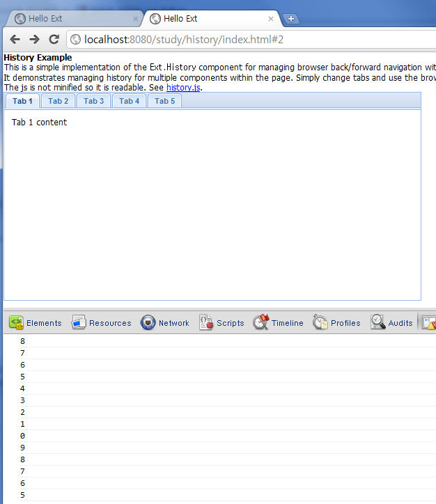Viewport: 436px width, 504px height.
Task: Click the Elements panel icon in DevTools
Action: pyautogui.click(x=16, y=322)
